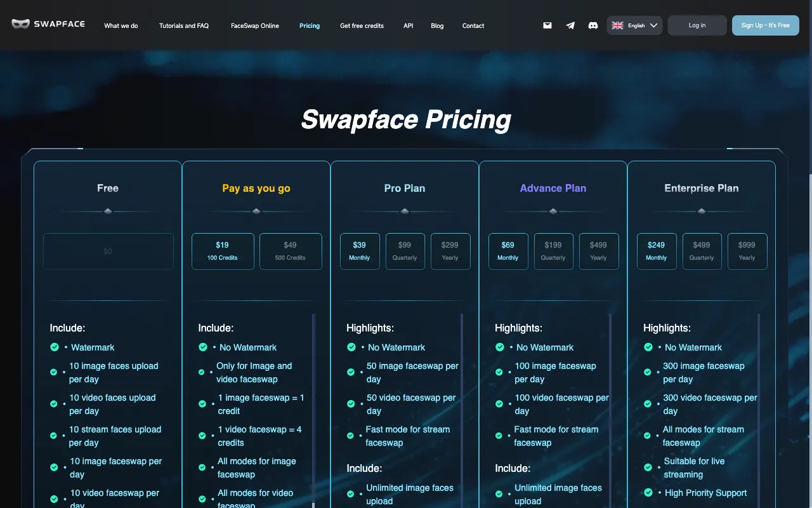Viewport: 812px width, 508px height.
Task: Click the Advance Plan feature scrollbar
Action: coord(610,410)
